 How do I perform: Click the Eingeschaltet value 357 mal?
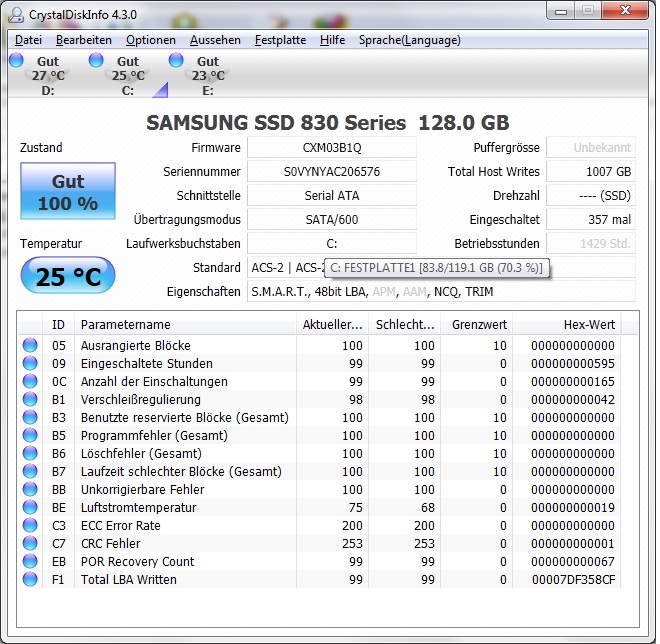tap(591, 220)
